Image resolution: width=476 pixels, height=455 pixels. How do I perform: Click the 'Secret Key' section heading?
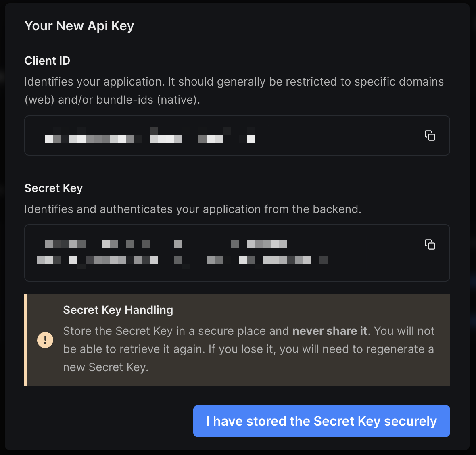[53, 188]
